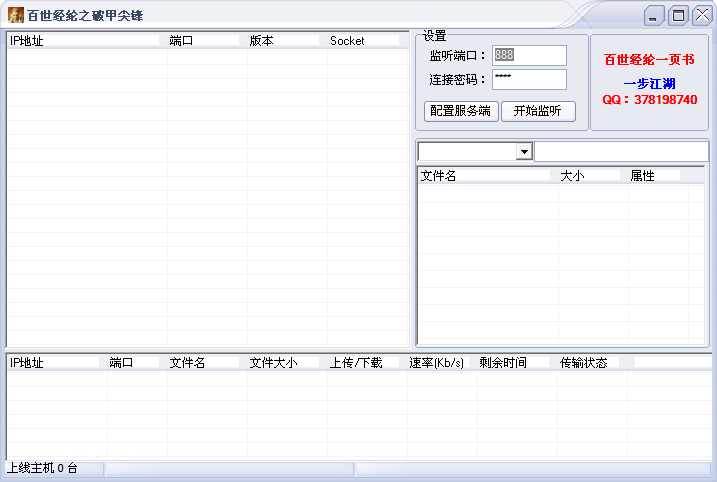Click the 配置服务端 button
Screen dimensions: 717x482
pos(460,111)
